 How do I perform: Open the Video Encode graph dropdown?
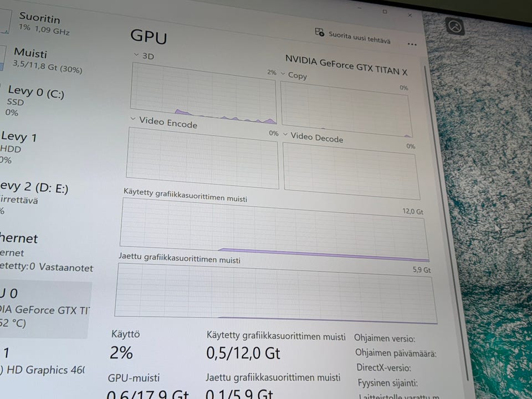[x=133, y=119]
